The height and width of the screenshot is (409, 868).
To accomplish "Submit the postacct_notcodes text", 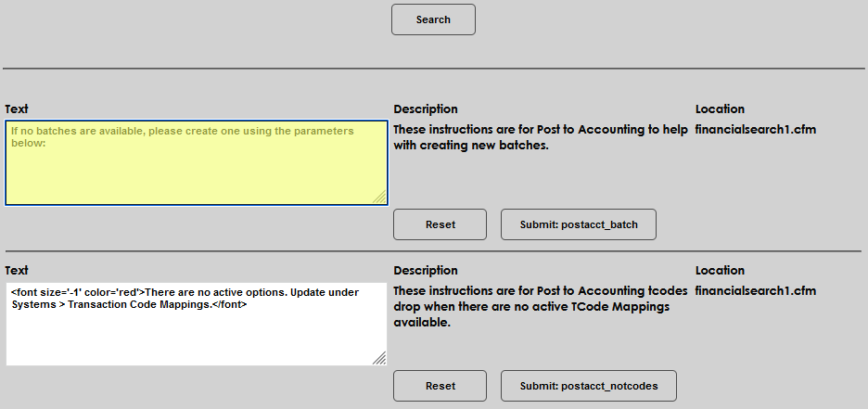I will click(589, 386).
